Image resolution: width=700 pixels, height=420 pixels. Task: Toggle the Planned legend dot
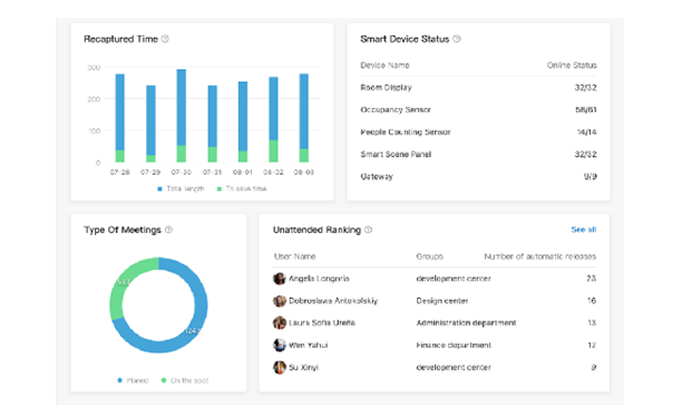pos(120,380)
